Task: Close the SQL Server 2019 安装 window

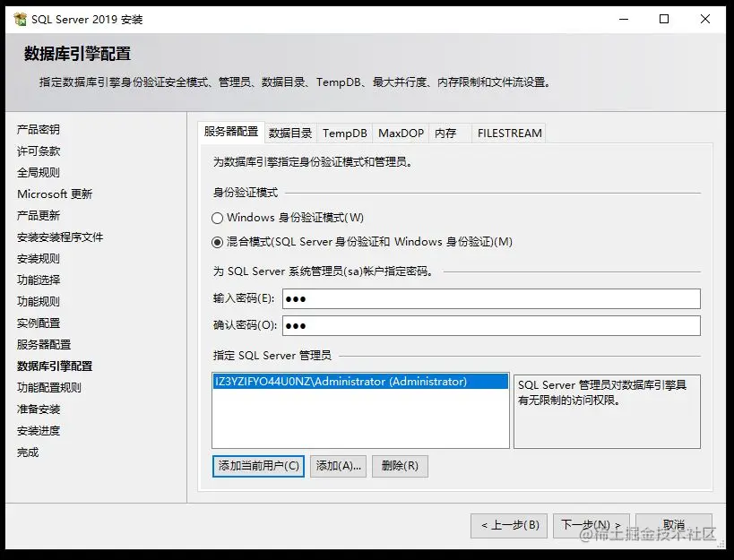Action: [x=705, y=19]
